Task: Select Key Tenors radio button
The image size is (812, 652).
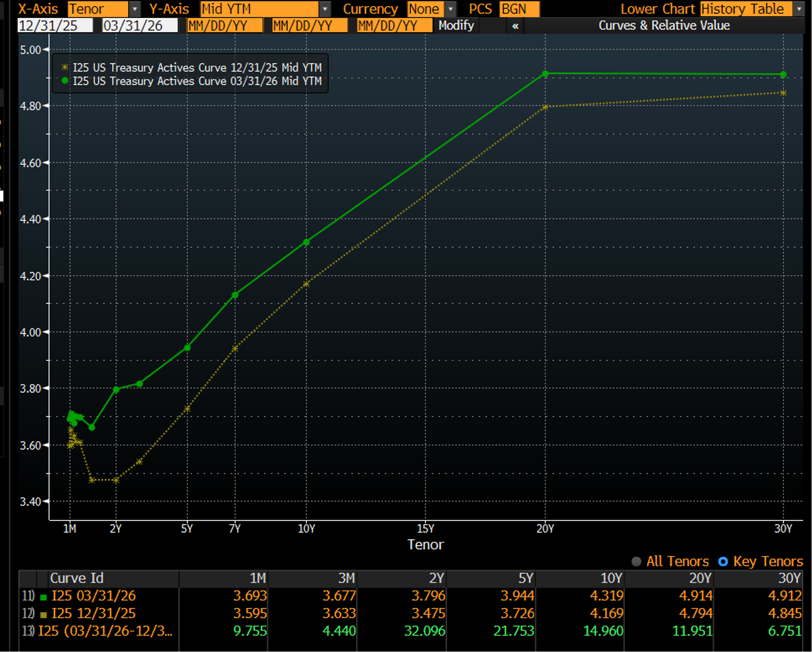Action: [723, 561]
